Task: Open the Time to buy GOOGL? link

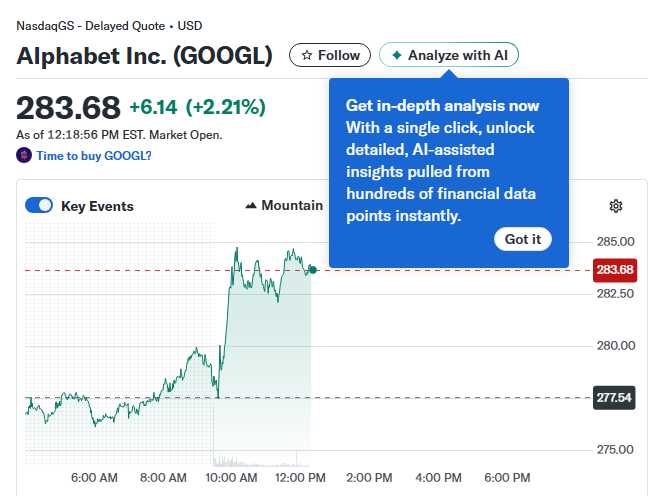Action: pos(94,155)
